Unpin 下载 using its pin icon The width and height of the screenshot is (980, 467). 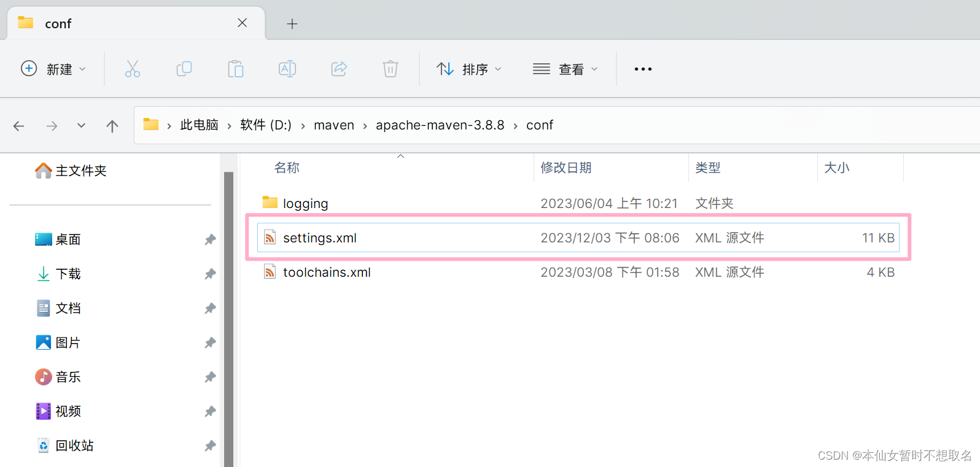[210, 274]
